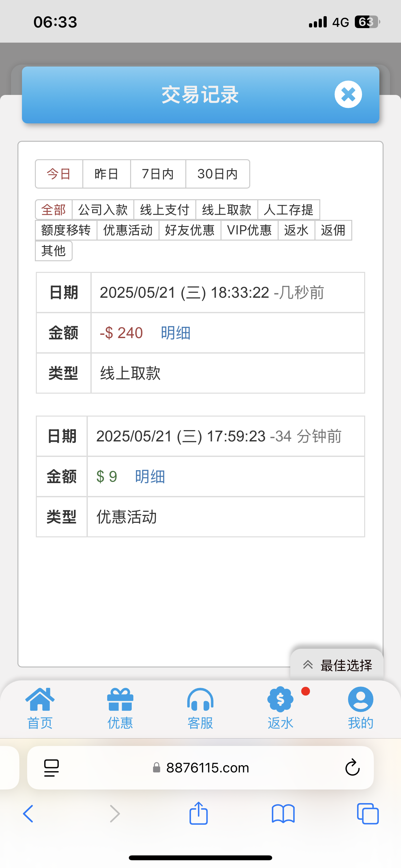Viewport: 401px width, 868px height.
Task: Expand 最佳选择 chevron panel
Action: coord(337,665)
